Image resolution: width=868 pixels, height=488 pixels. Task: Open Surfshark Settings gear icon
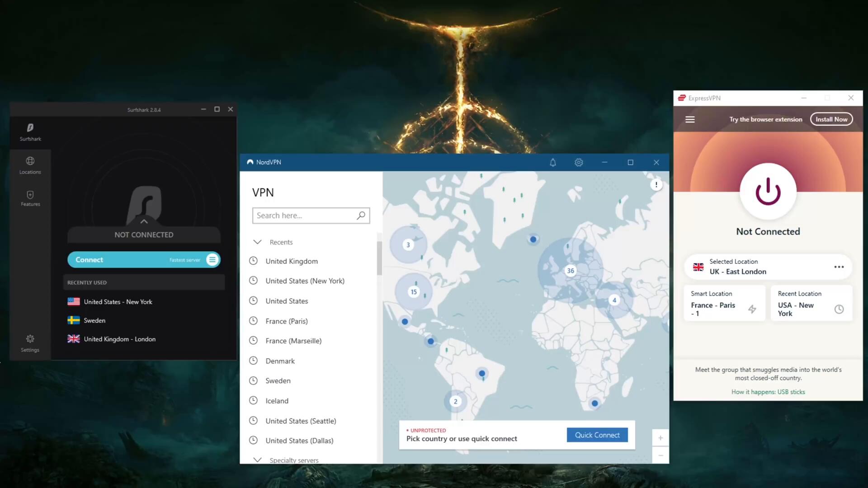[30, 343]
